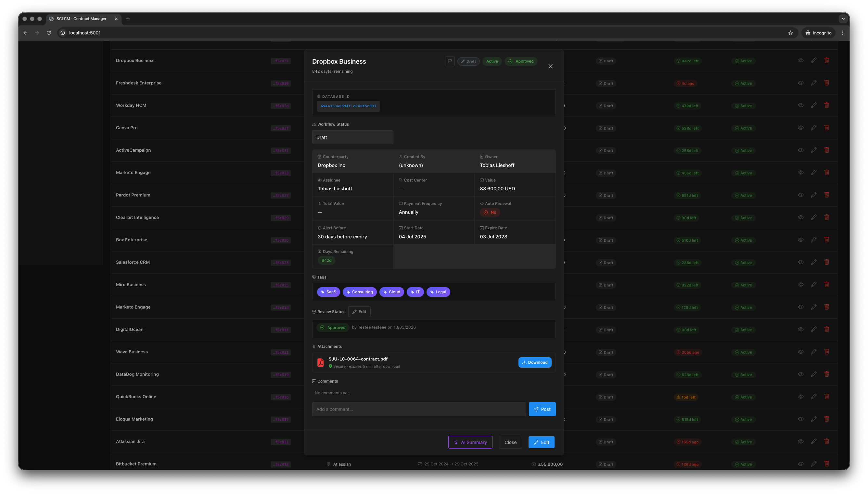The height and width of the screenshot is (494, 868).
Task: Bookmark page with the star icon
Action: 790,33
